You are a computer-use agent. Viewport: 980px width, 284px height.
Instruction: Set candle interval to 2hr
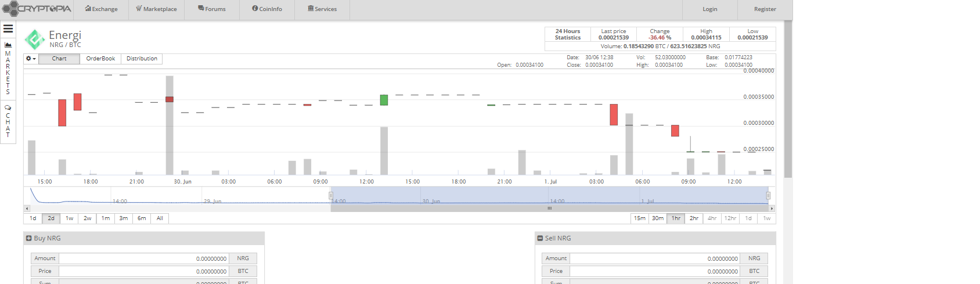tap(694, 218)
